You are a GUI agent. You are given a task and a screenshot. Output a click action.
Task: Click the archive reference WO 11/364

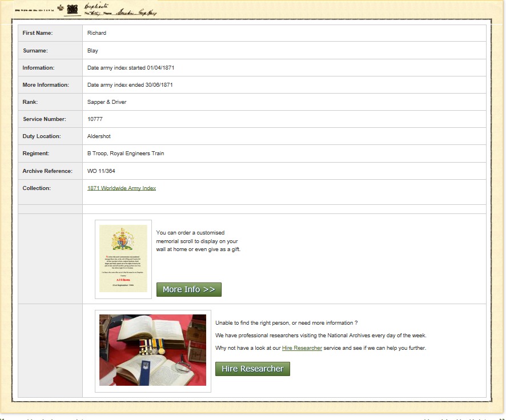coord(101,171)
